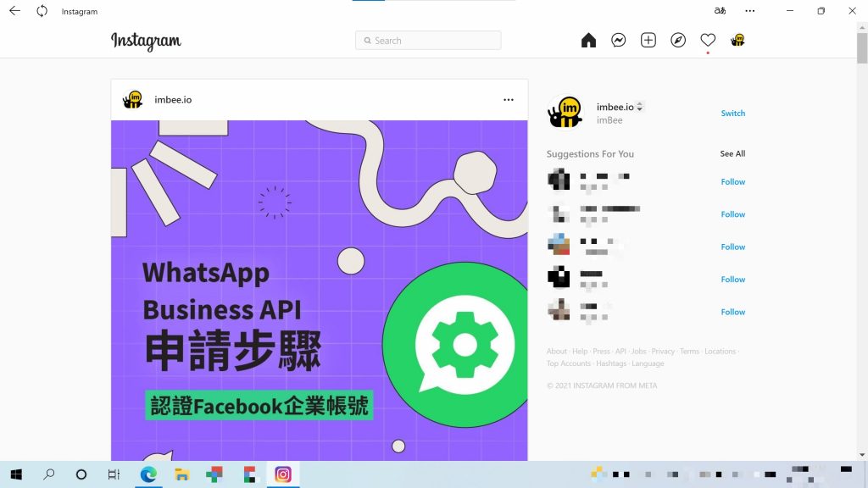Screen dimensions: 868x488
Task: Open Messenger direct messages icon
Action: click(618, 41)
